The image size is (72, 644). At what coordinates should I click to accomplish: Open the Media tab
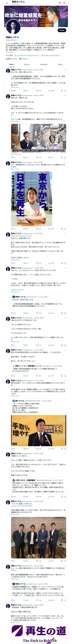click(60, 64)
